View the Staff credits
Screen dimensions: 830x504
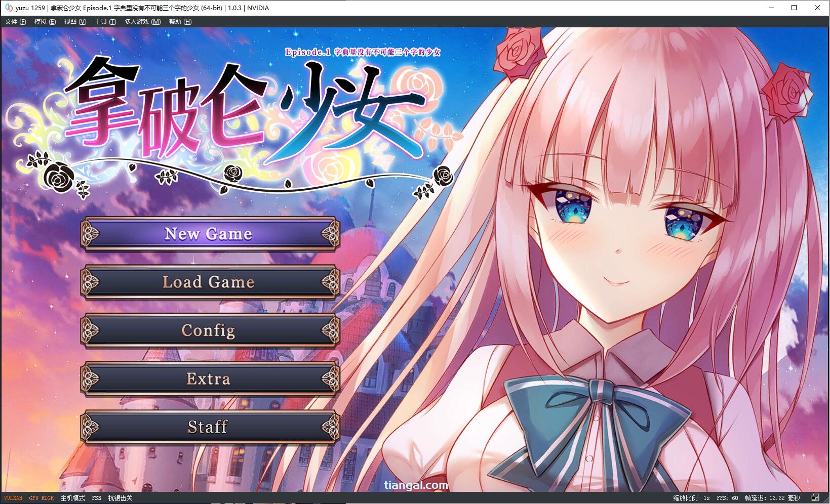pyautogui.click(x=210, y=427)
